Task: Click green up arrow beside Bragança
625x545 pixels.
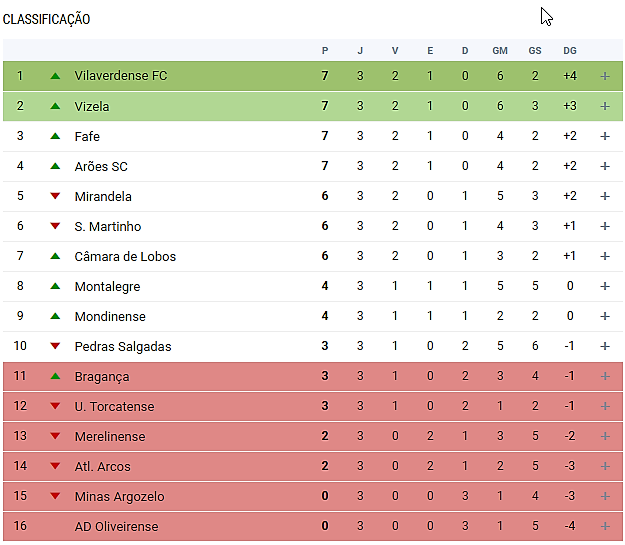Action: (55, 376)
